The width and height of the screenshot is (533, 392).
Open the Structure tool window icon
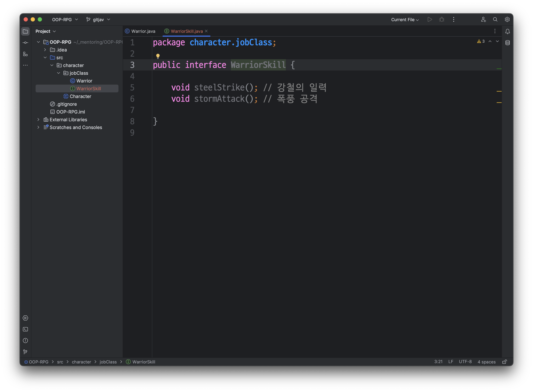(x=25, y=54)
